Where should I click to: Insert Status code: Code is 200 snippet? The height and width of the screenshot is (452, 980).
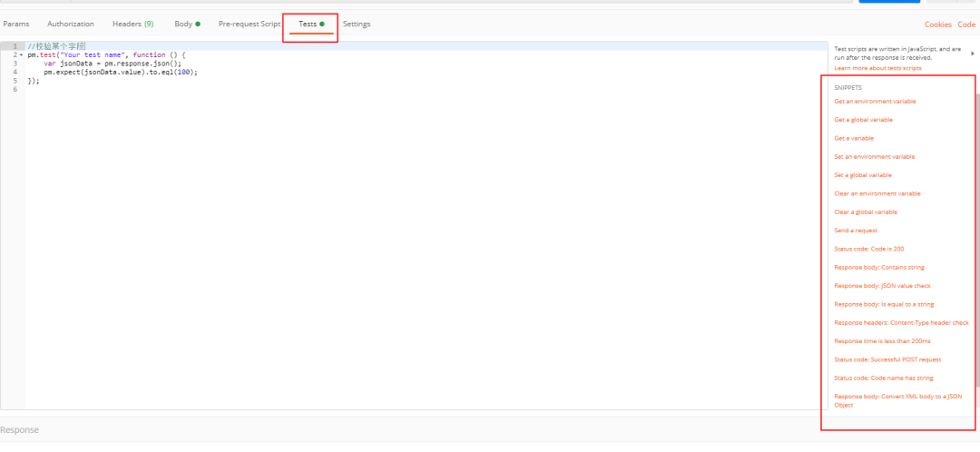[868, 249]
